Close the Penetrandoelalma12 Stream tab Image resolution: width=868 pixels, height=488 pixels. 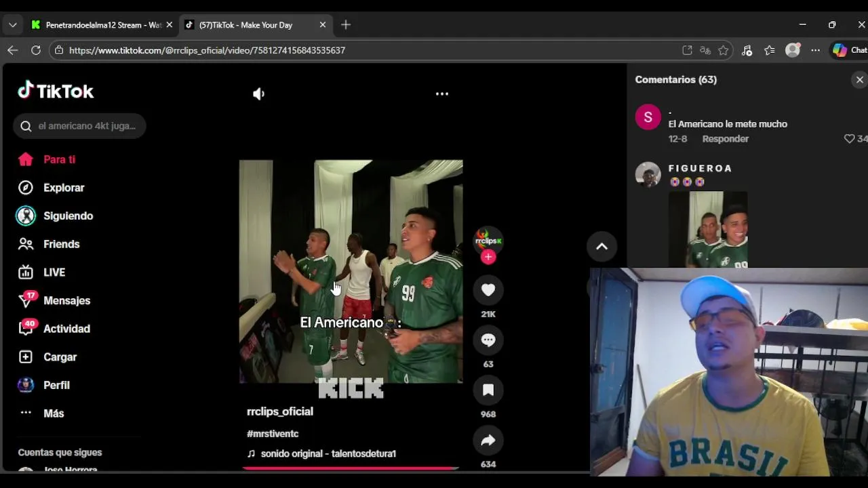tap(169, 25)
